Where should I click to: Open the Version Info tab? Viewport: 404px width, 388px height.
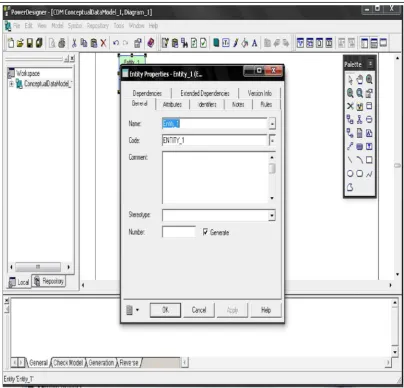pyautogui.click(x=259, y=93)
